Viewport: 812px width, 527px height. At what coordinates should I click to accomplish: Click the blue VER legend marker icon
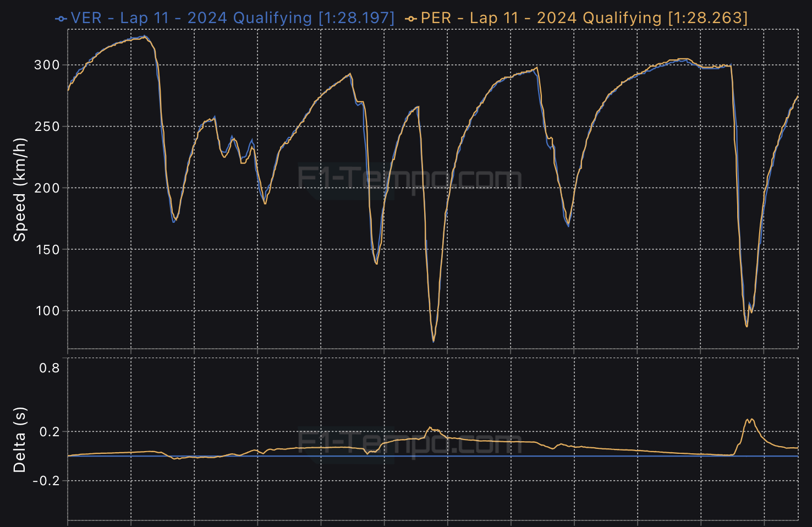pos(61,19)
